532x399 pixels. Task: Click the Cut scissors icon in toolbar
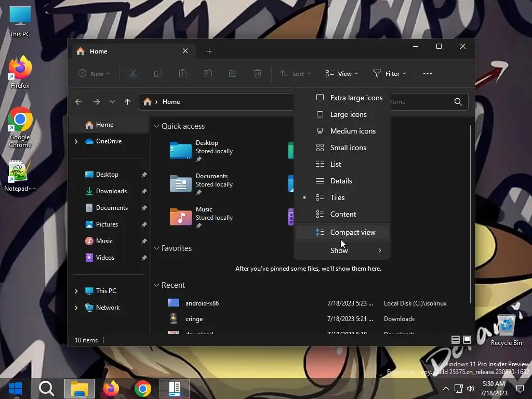click(x=132, y=73)
